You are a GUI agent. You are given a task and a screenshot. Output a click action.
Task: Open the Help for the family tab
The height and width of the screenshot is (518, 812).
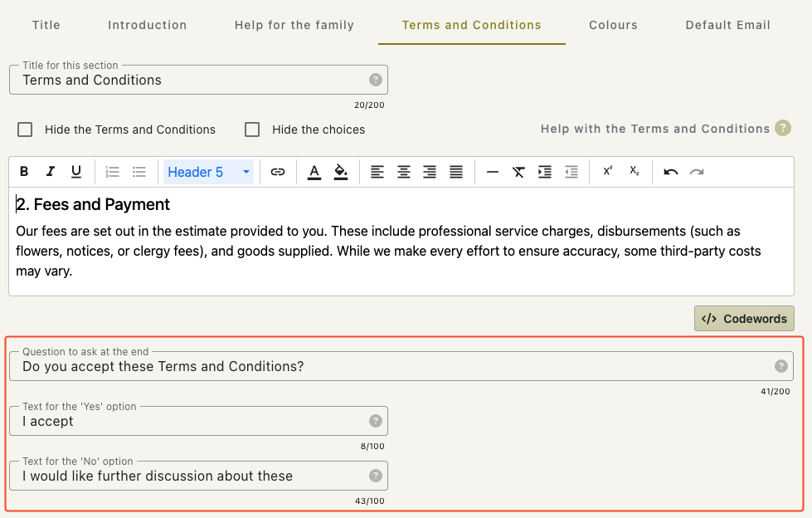click(x=294, y=25)
